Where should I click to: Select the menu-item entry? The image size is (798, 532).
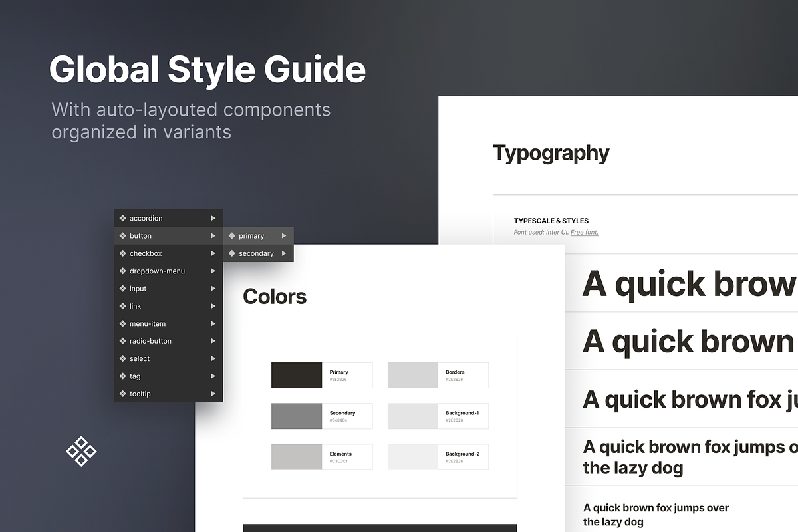(x=168, y=323)
